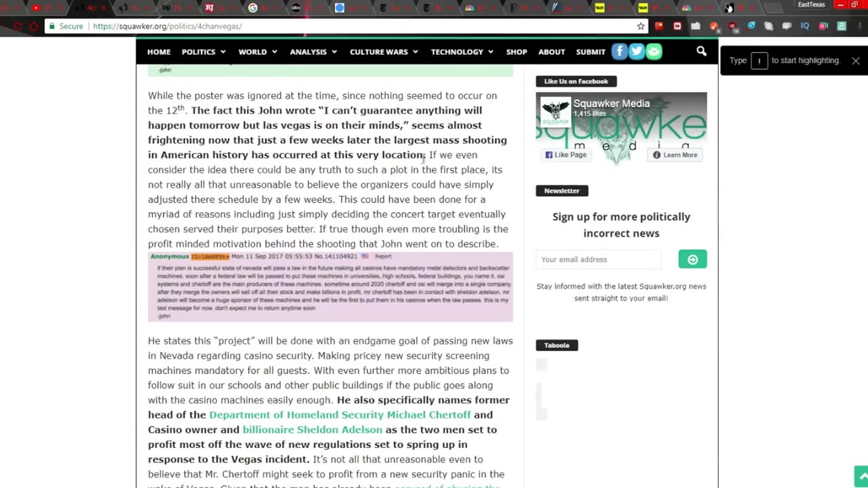This screenshot has width=868, height=488.
Task: Reload the page with the browser refresh icon
Action: click(18, 26)
